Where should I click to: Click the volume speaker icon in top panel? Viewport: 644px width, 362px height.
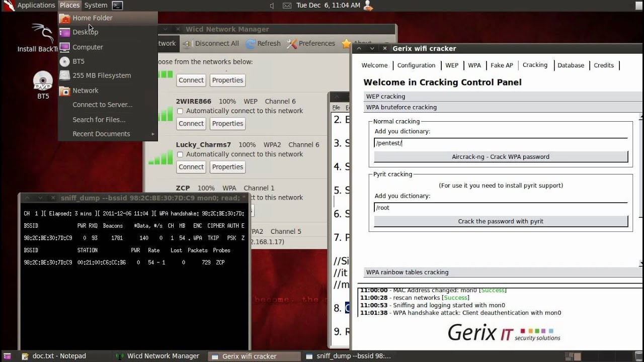click(x=272, y=6)
